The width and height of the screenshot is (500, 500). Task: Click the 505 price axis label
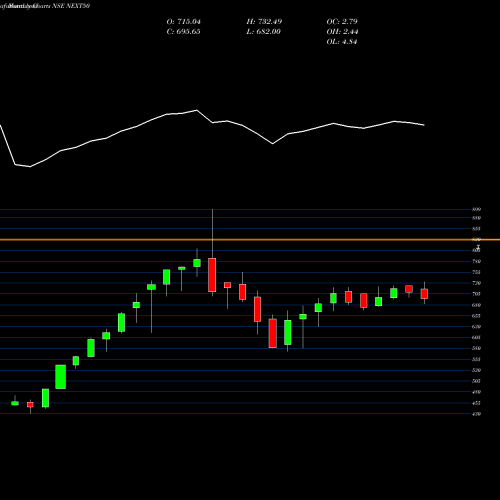pos(476,381)
